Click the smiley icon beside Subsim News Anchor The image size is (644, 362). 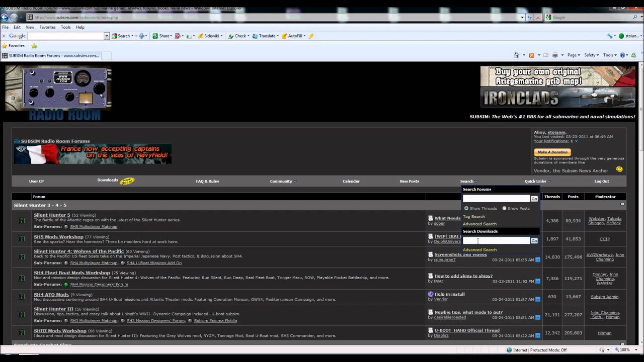click(x=619, y=169)
